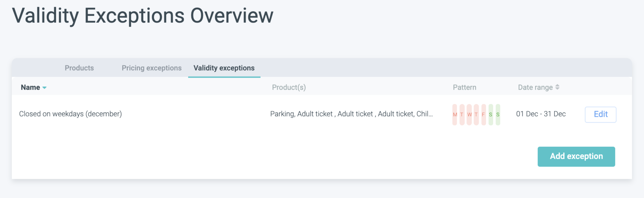644x198 pixels.
Task: Select the Validity exceptions tab
Action: (x=224, y=68)
